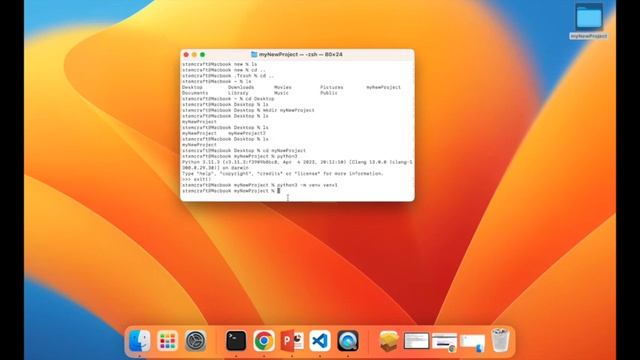Open Finder from the Dock
The image size is (640, 360).
click(140, 340)
